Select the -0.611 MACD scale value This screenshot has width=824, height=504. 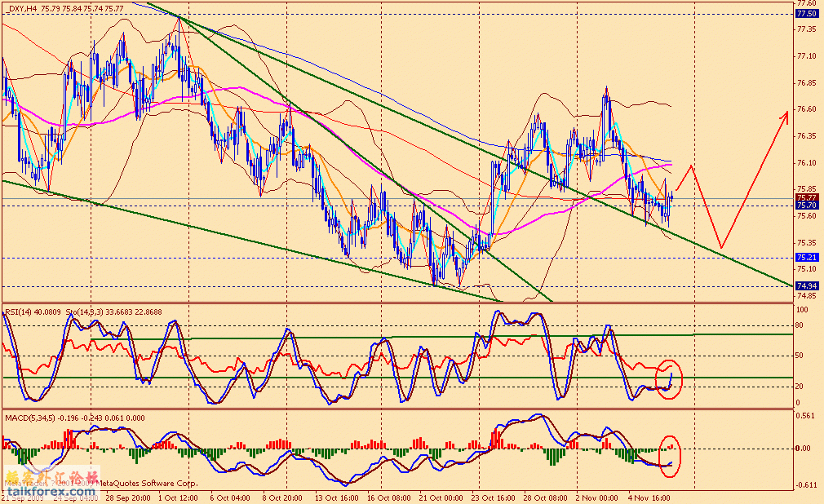pos(807,485)
